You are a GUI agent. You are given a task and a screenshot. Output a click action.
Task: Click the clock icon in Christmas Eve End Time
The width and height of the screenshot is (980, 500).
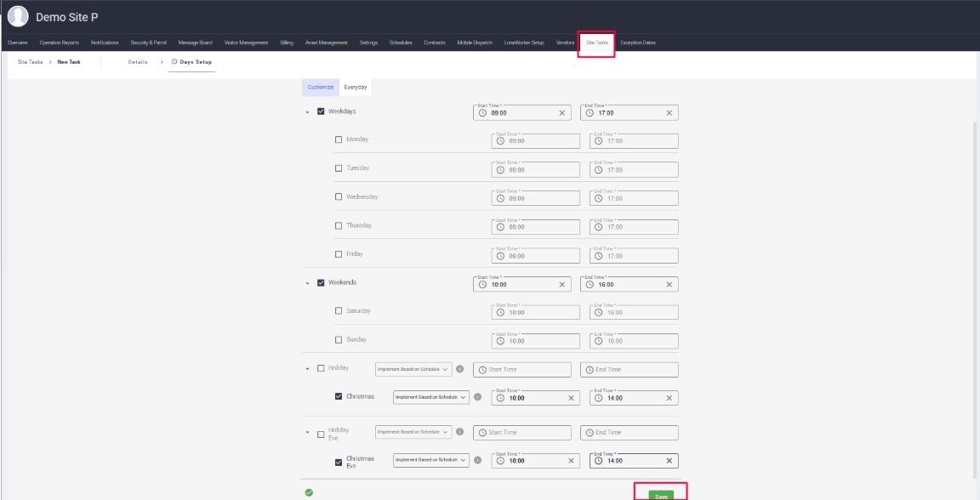click(x=599, y=461)
